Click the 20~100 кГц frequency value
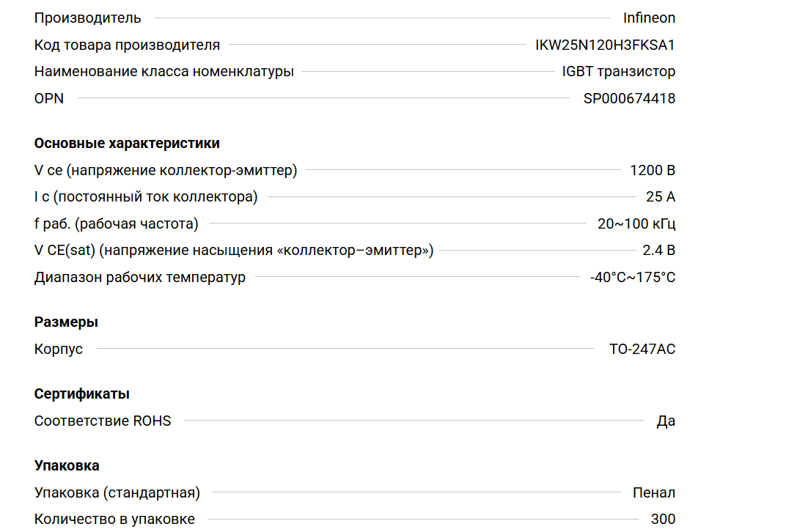The image size is (786, 532). pos(636,224)
